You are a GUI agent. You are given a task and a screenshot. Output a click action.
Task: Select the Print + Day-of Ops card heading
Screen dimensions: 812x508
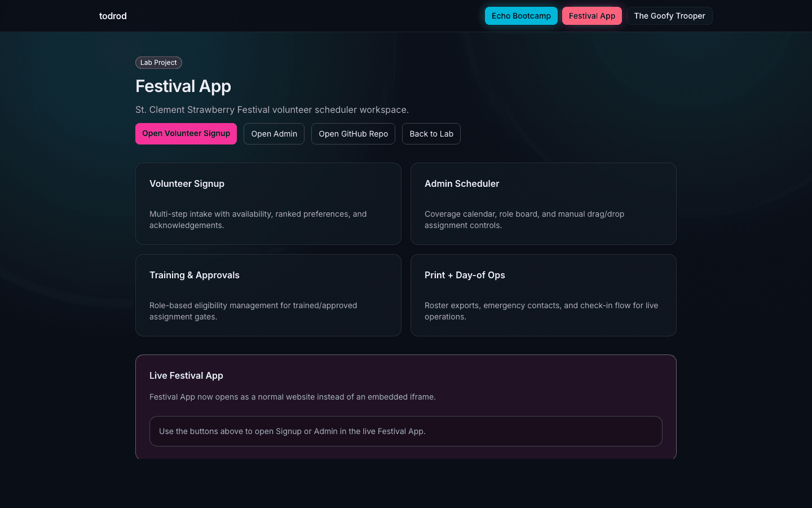point(465,275)
